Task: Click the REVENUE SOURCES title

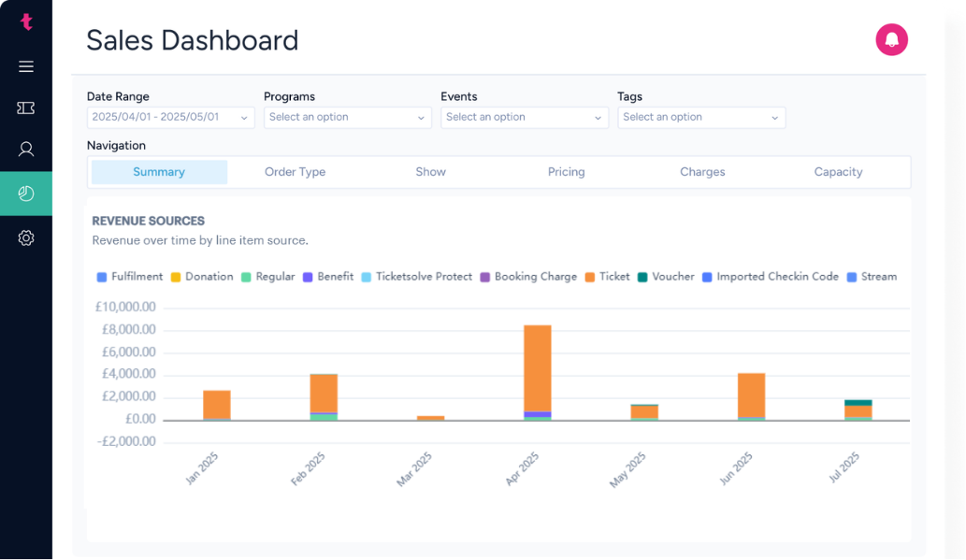Action: pos(149,222)
